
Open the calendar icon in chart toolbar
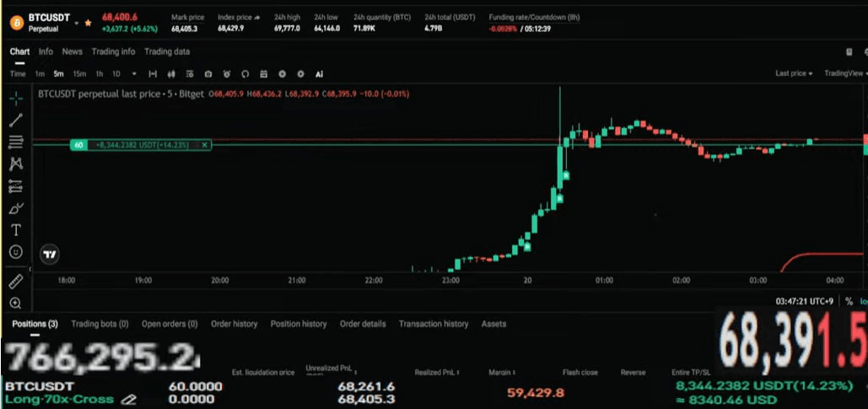tap(263, 74)
